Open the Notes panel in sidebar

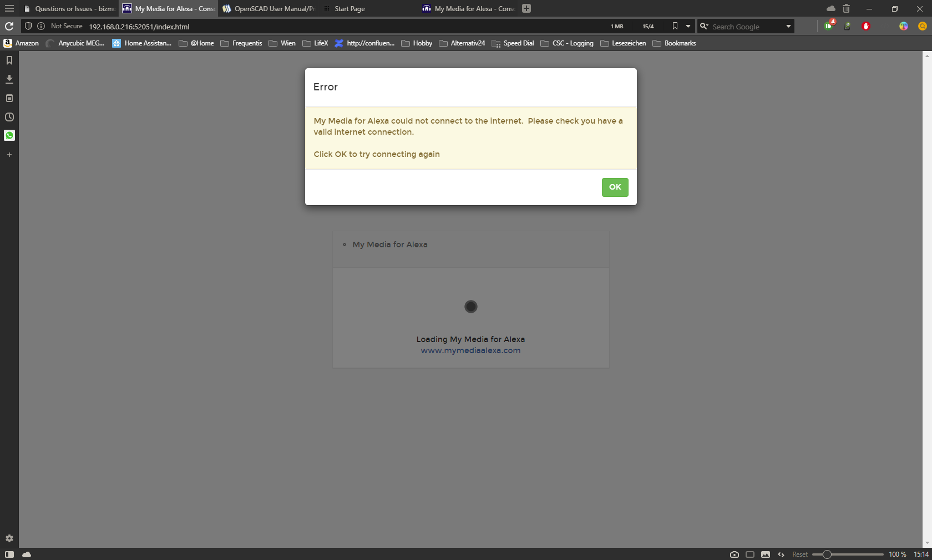point(9,98)
